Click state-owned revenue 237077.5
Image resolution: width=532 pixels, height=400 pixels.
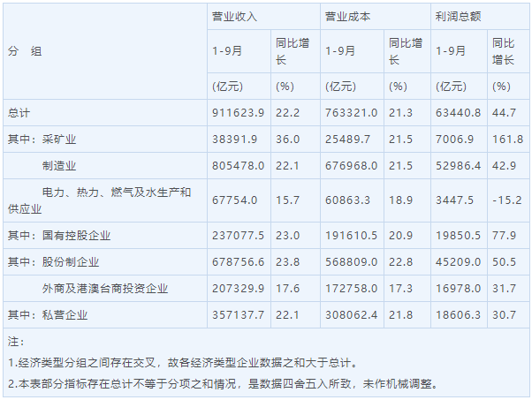[239, 235]
